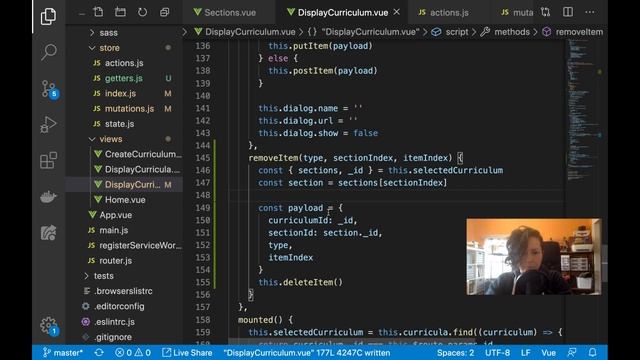640x360 pixels.
Task: Open Home.vue in views folder
Action: (x=124, y=200)
